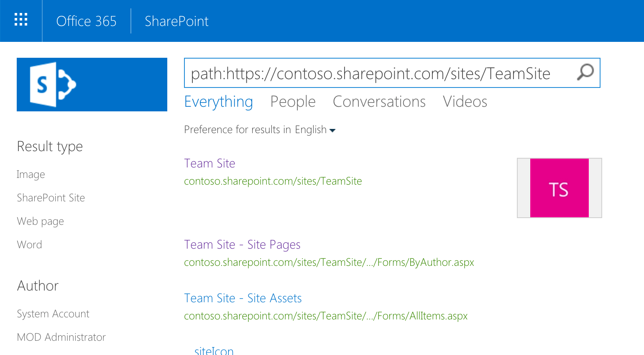Filter by author MOD Administrator
Image resolution: width=644 pixels, height=355 pixels.
pos(61,337)
